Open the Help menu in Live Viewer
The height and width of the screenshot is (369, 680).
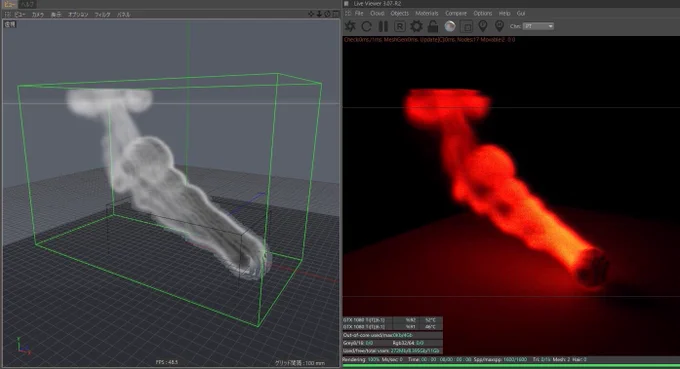point(504,13)
